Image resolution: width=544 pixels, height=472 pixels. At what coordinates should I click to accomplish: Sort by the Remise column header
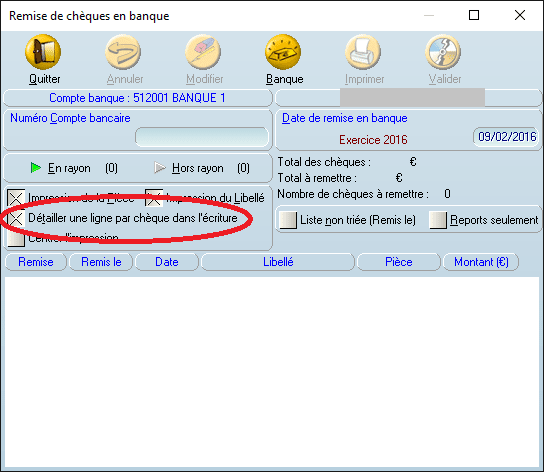click(36, 262)
